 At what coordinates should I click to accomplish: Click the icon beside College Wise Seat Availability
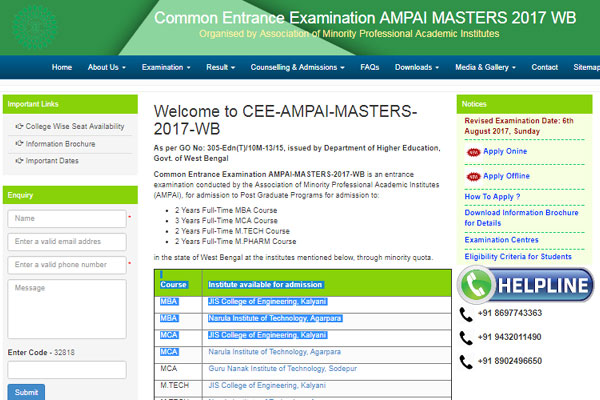(18, 127)
